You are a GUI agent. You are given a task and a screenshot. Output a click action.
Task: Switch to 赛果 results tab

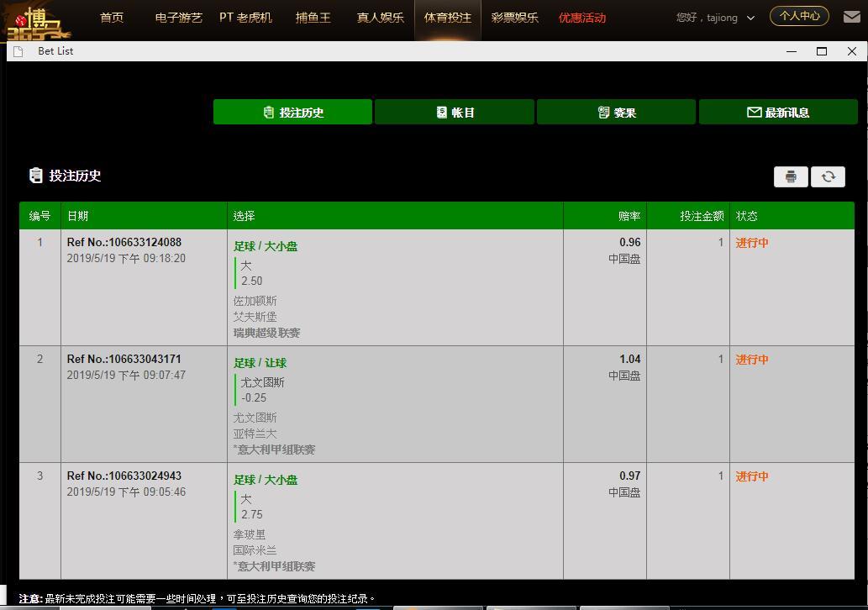point(616,112)
